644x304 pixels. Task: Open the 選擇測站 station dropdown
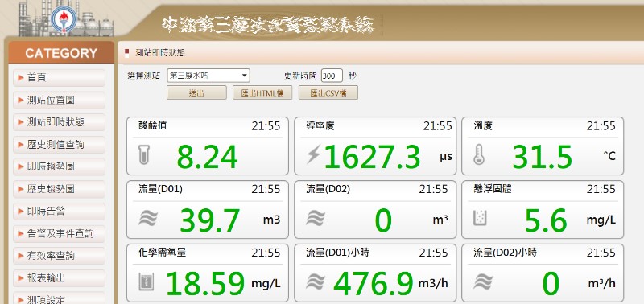click(208, 76)
